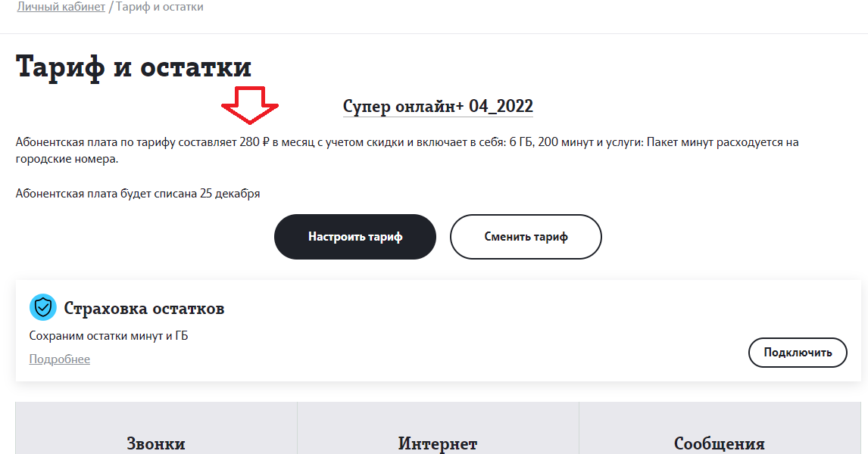The height and width of the screenshot is (454, 868).
Task: Click the Тариф и остатки breadcrumb text
Action: coord(160,8)
